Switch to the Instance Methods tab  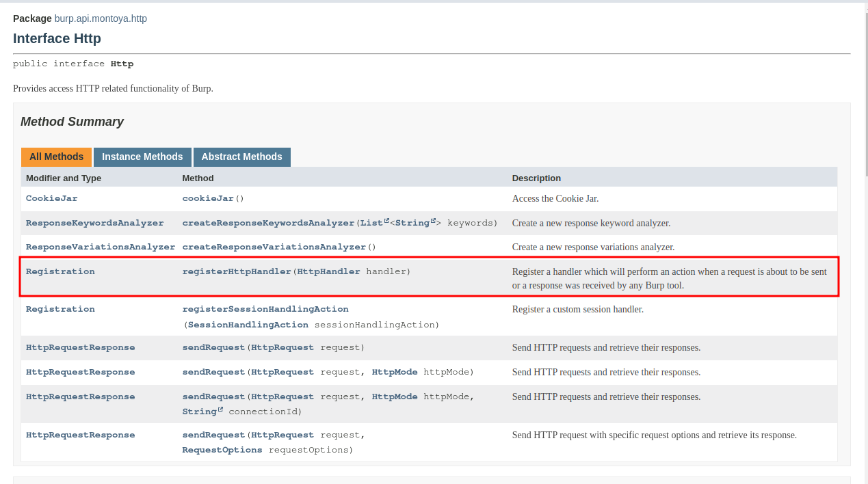(x=142, y=157)
